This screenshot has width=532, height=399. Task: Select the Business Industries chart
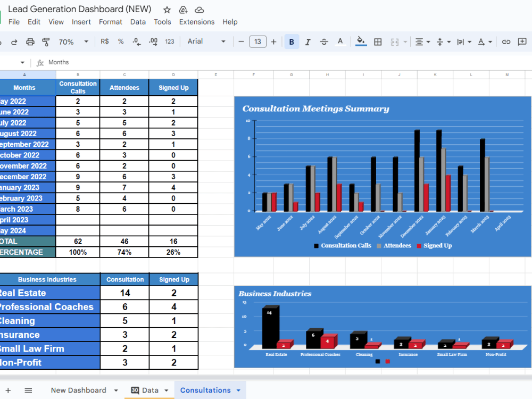(383, 327)
